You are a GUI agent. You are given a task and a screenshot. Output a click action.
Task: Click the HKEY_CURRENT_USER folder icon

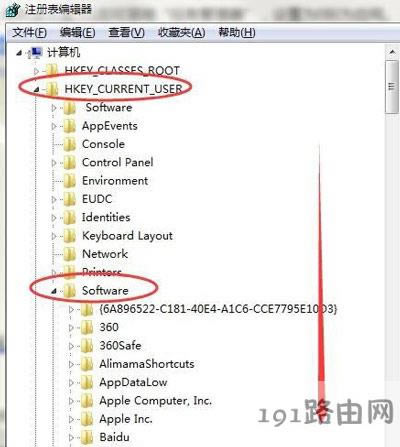point(52,89)
